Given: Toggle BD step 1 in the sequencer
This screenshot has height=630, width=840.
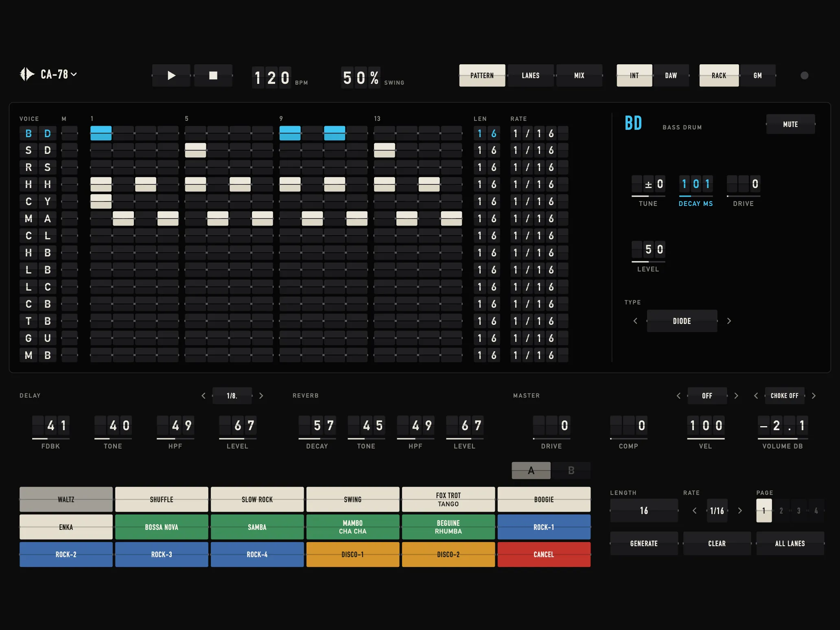Looking at the screenshot, I should point(101,133).
